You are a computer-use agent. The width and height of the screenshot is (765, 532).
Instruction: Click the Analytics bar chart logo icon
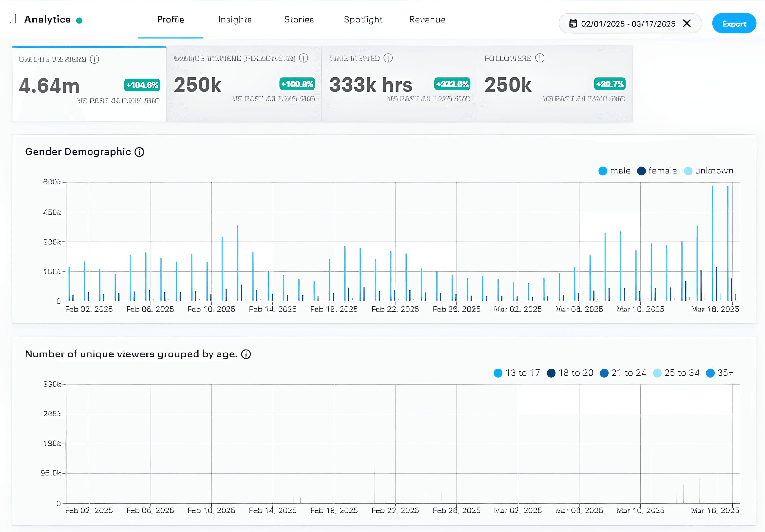[x=13, y=19]
